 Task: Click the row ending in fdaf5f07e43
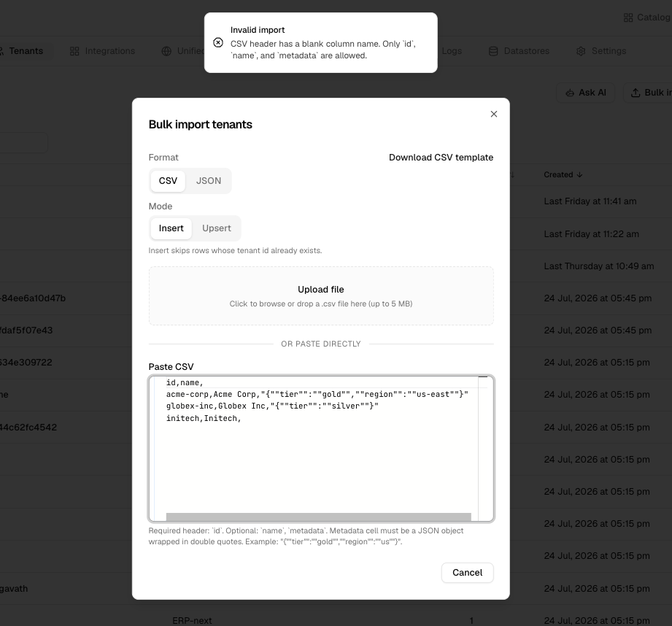(26, 331)
